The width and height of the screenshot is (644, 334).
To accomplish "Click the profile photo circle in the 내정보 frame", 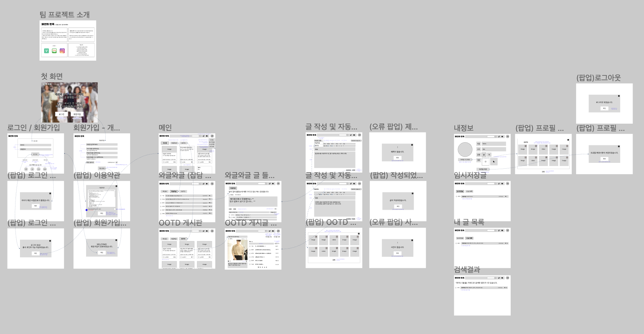I will (465, 149).
